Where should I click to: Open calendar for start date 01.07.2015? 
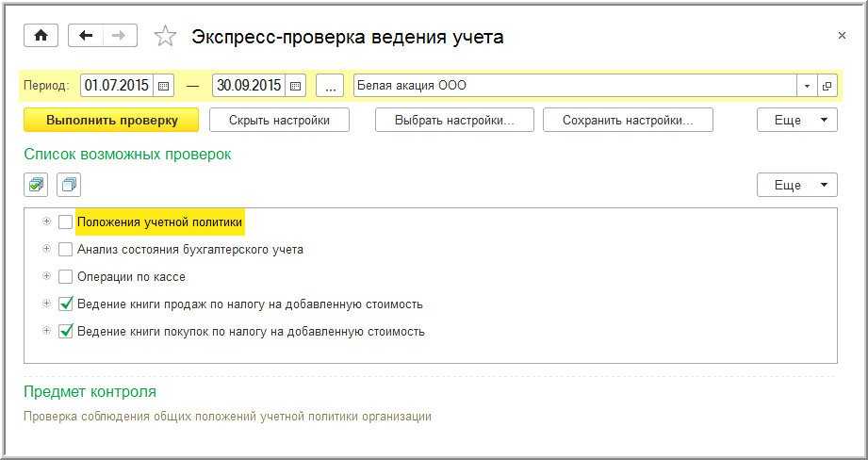tap(163, 86)
